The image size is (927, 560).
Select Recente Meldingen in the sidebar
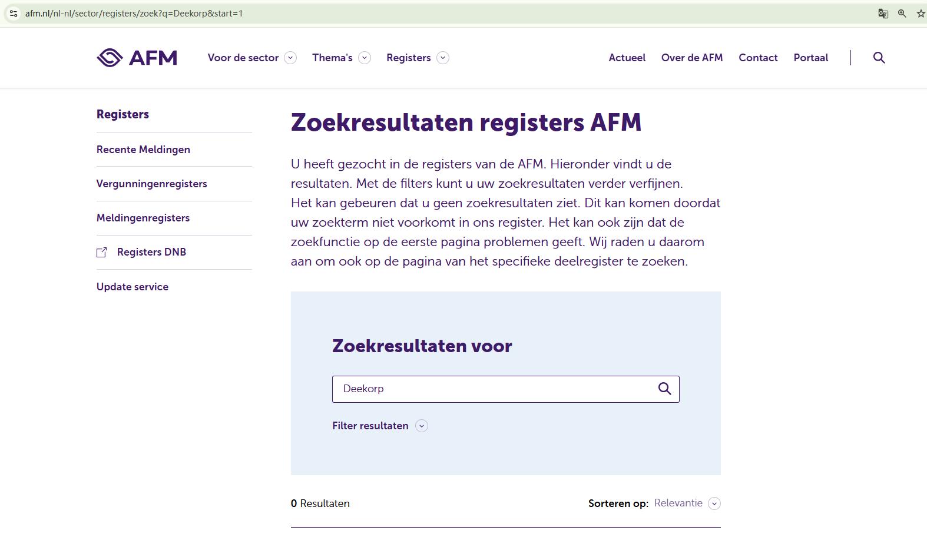pyautogui.click(x=143, y=150)
